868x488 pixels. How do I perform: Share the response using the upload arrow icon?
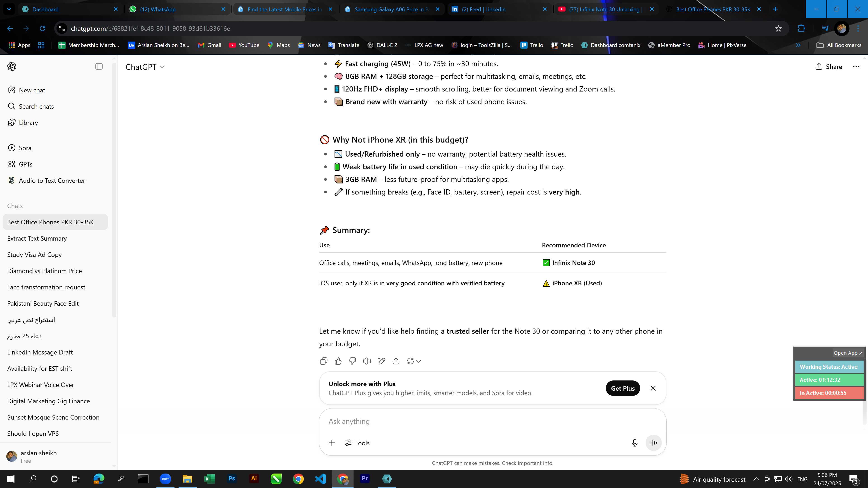(x=396, y=361)
